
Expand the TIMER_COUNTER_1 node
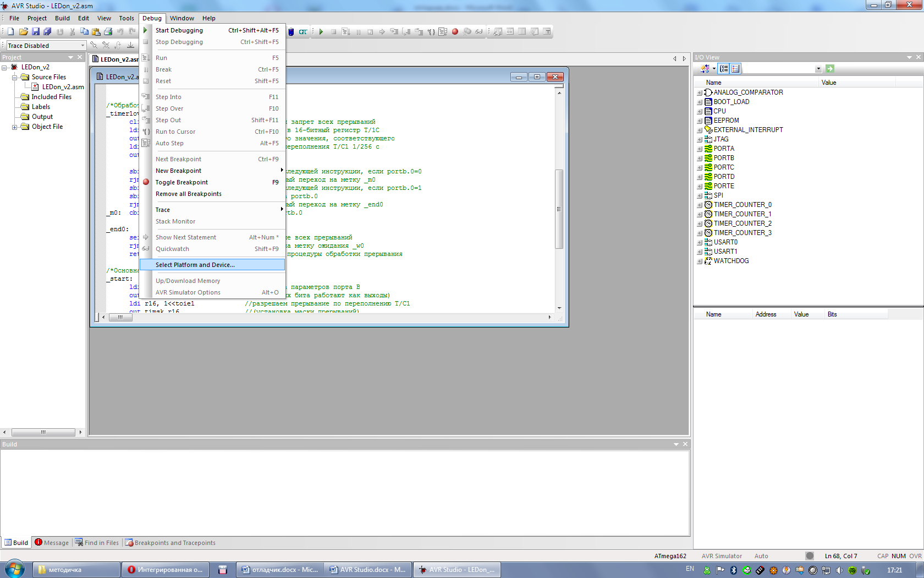[700, 214]
